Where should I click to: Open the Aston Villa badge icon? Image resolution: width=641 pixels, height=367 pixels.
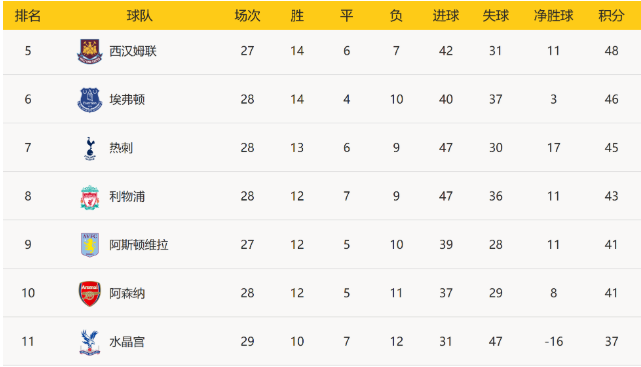90,245
